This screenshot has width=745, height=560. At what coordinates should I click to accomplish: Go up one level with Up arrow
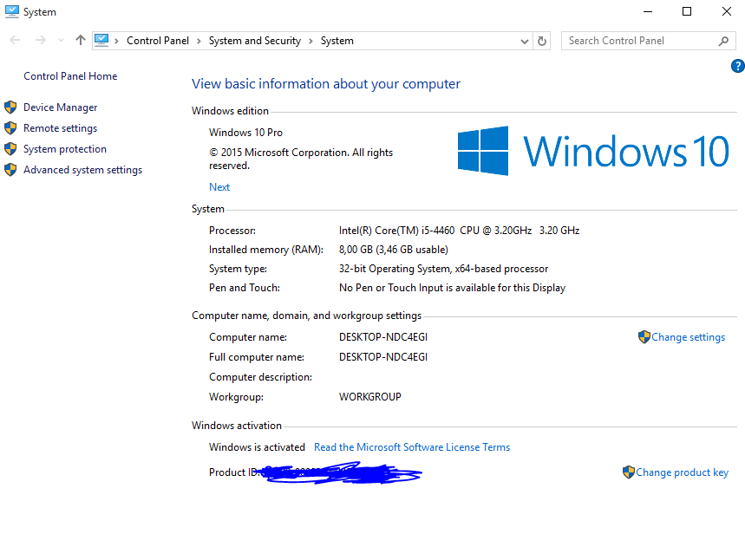click(81, 40)
